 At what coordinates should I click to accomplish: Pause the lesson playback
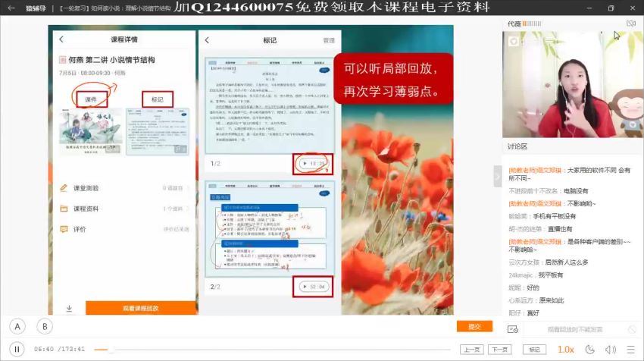click(x=18, y=349)
